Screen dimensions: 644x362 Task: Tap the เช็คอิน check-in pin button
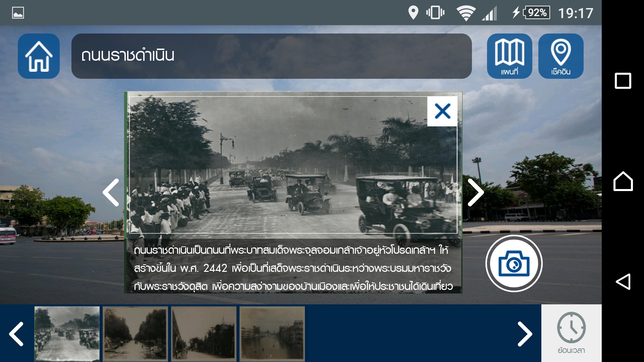(x=560, y=56)
